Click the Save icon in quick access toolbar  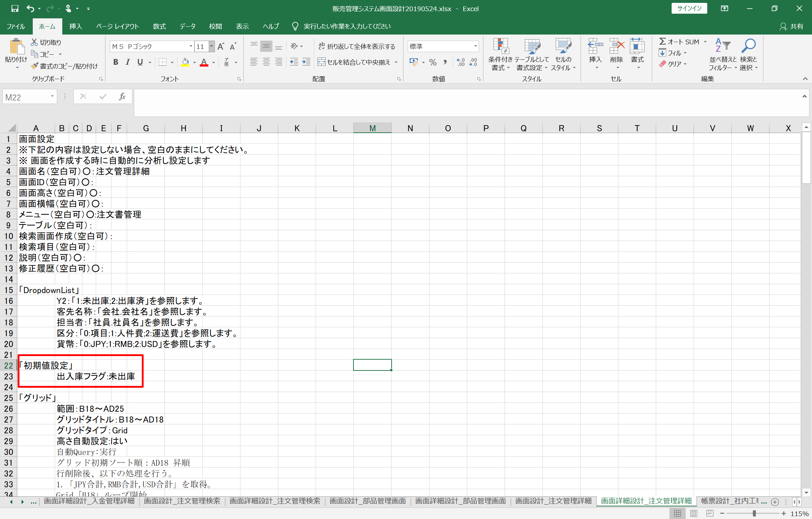click(15, 8)
